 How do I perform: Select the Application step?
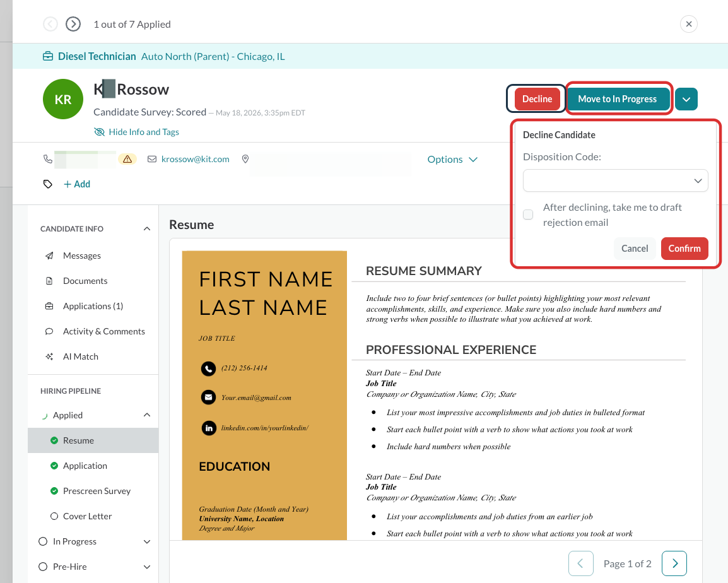(93, 466)
